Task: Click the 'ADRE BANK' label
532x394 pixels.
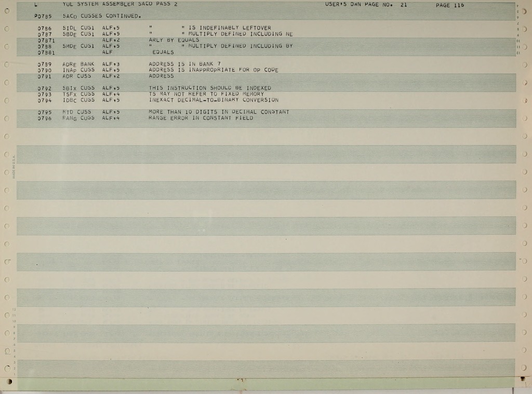Action: tap(78, 64)
